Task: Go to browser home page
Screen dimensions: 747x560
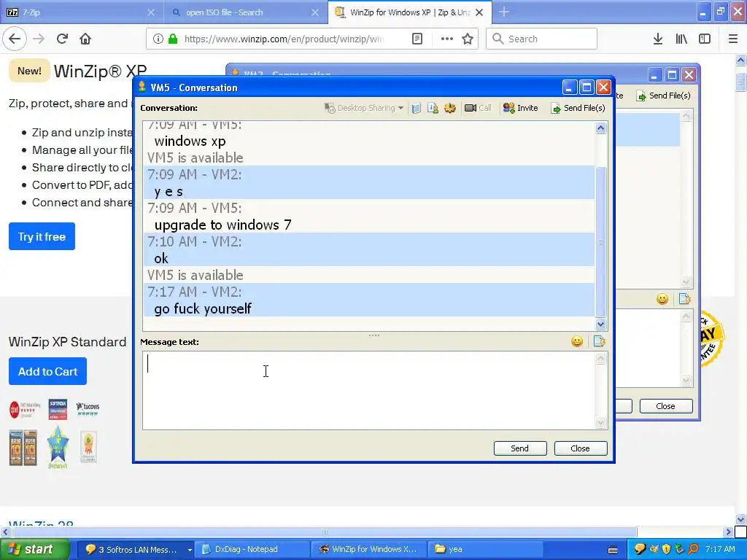Action: tap(85, 39)
